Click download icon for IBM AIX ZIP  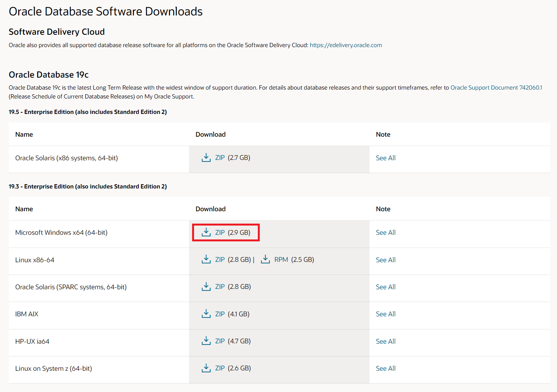pyautogui.click(x=206, y=314)
